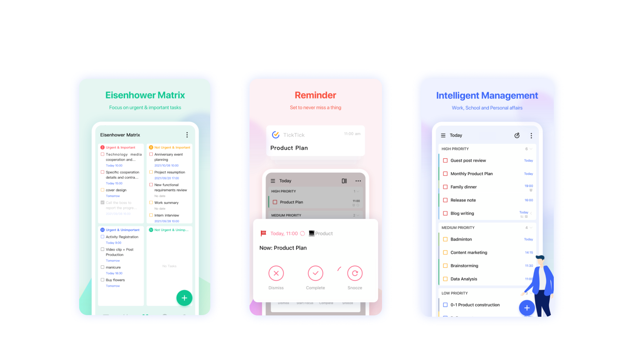Click the three-dot overflow menu in Today view

click(x=533, y=136)
